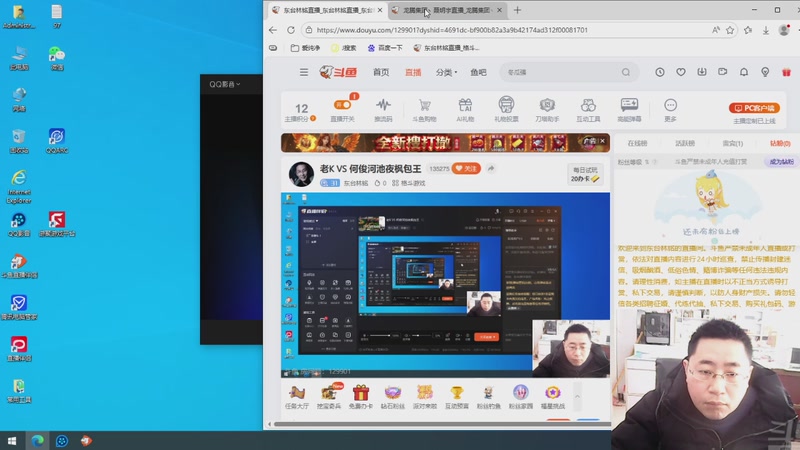The image size is (800, 450).
Task: Select the 直播 live nav item
Action: pyautogui.click(x=413, y=72)
